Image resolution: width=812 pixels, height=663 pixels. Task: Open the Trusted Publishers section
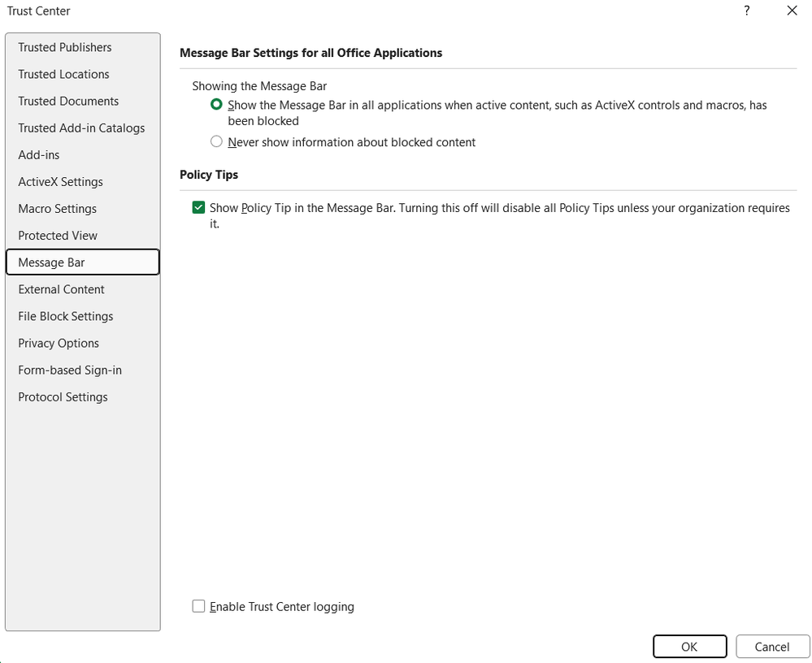click(65, 47)
